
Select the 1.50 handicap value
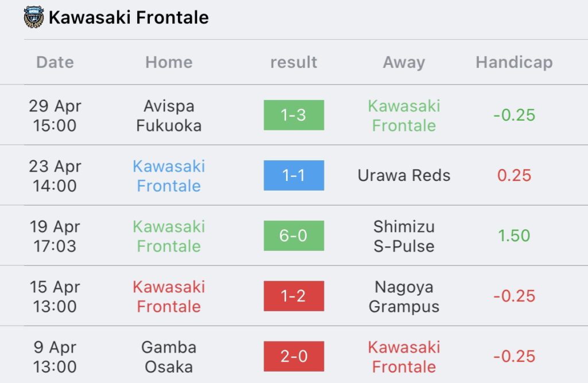(x=514, y=236)
